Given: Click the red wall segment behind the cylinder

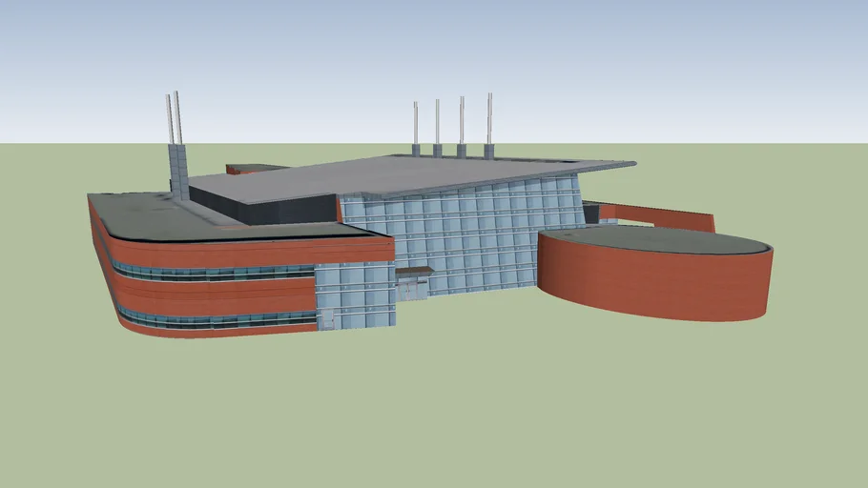Looking at the screenshot, I should pos(668,217).
